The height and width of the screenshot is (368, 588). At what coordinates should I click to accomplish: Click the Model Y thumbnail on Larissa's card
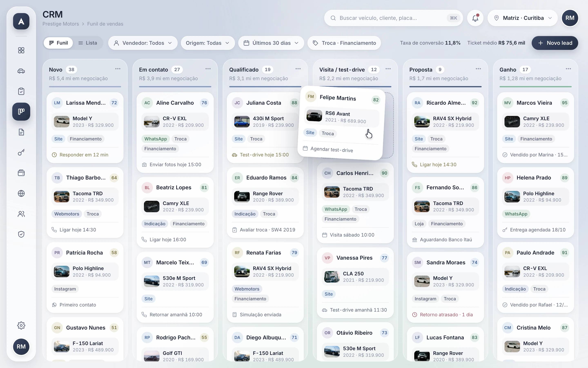62,122
